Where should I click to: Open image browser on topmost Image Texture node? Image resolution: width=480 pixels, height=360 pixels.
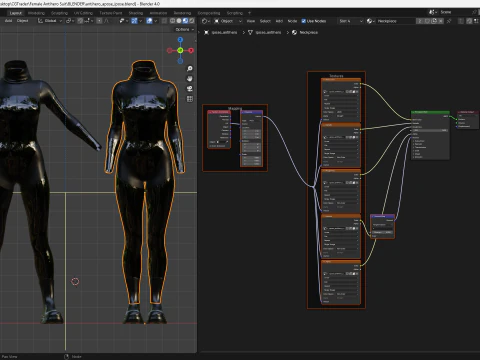[325, 91]
